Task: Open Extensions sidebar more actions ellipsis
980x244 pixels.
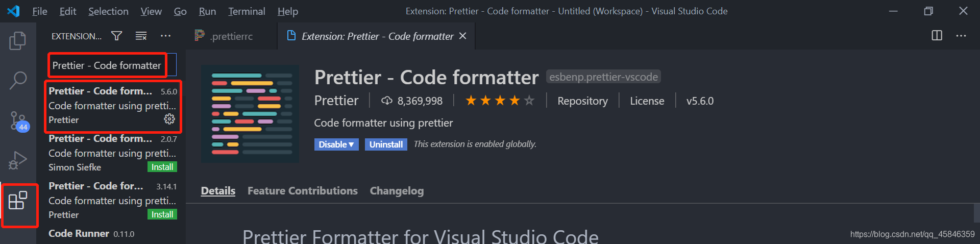Action: tap(165, 36)
